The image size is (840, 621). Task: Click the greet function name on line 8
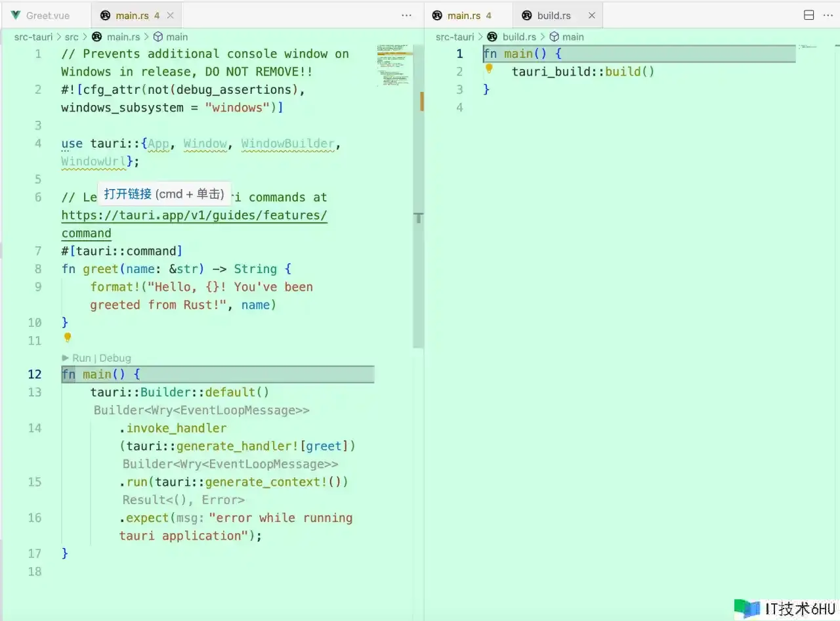(100, 269)
